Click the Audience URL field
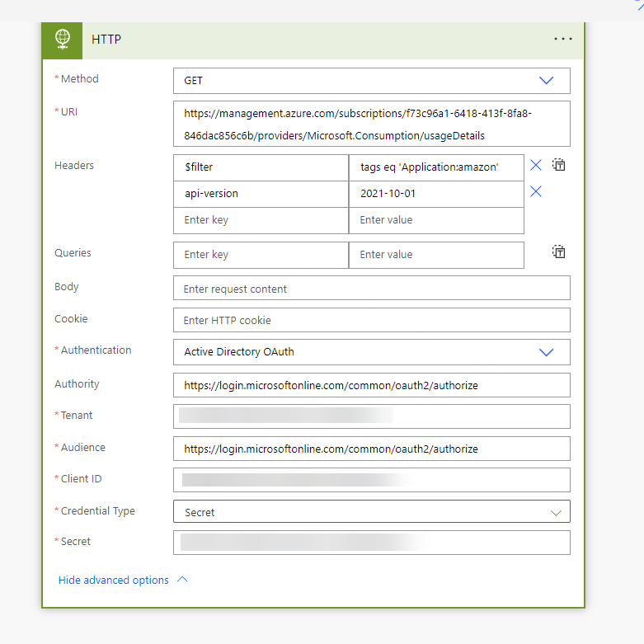 (372, 449)
